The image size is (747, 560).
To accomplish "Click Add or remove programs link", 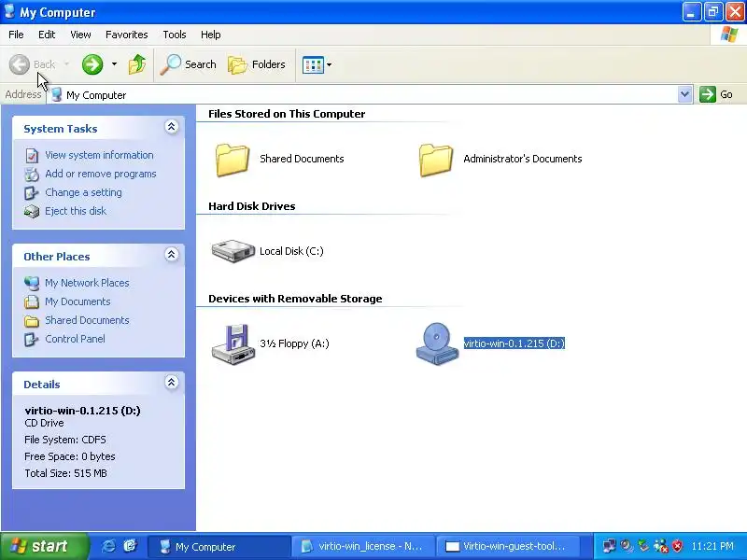I will (101, 174).
